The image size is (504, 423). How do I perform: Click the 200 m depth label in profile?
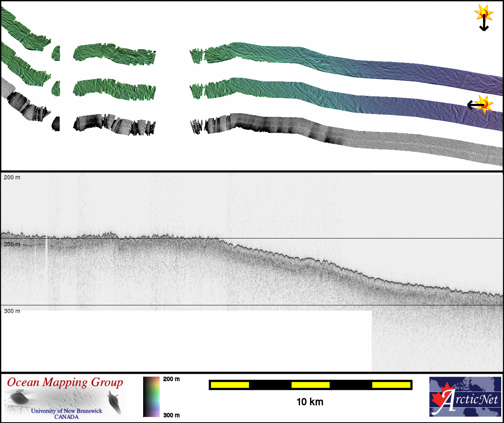12,177
